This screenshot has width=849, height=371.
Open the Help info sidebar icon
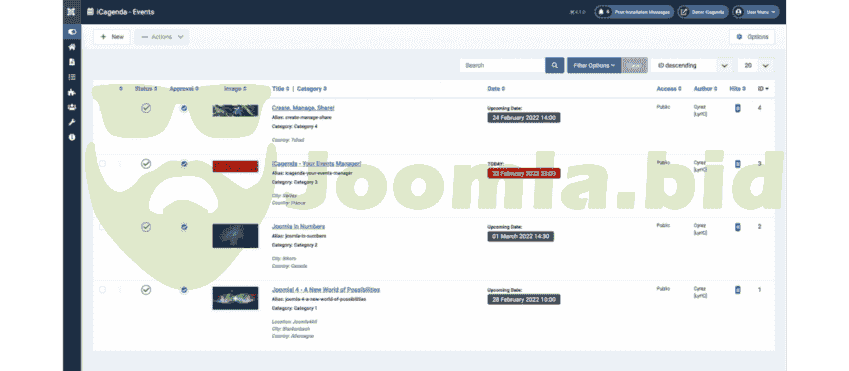coord(72,138)
